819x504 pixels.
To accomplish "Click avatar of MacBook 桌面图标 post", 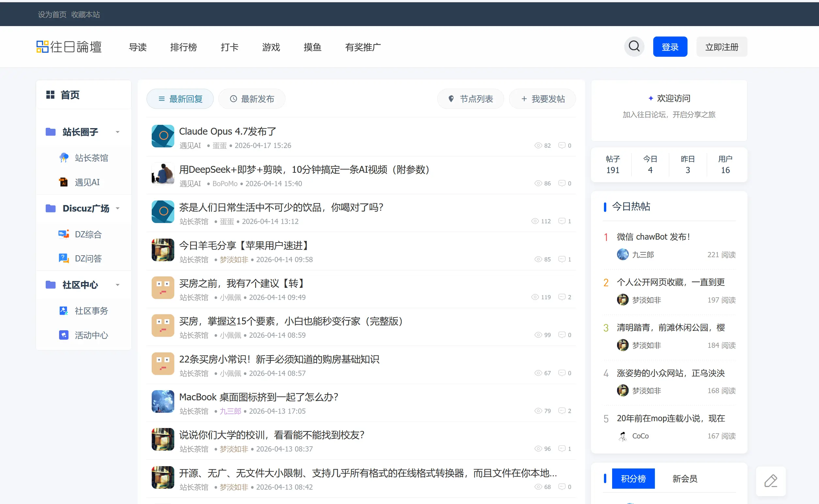I will click(163, 401).
